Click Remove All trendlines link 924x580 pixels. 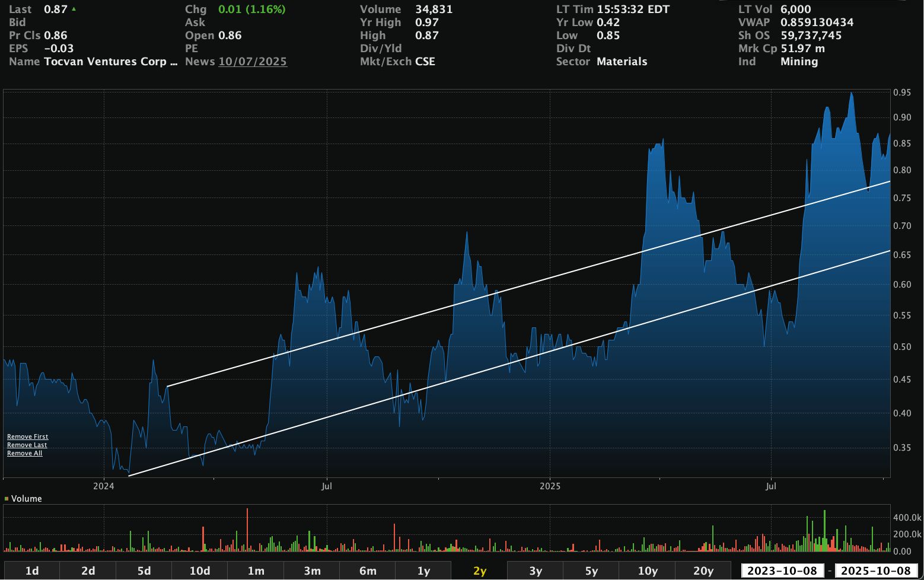(24, 453)
